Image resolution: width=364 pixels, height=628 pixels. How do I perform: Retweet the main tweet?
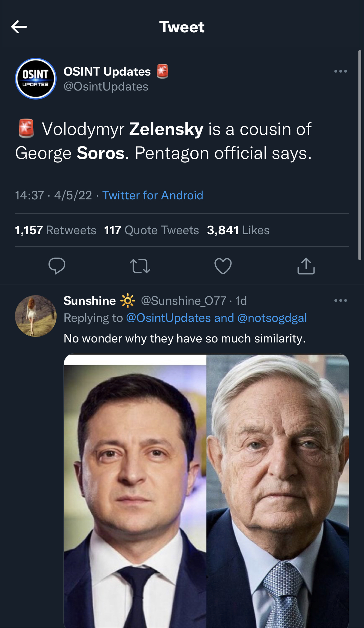[x=140, y=266]
